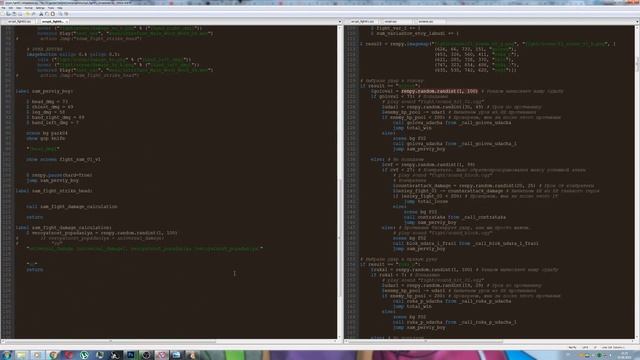
Task: Click the yellow star bookmark toolbar icon
Action: 28,14
